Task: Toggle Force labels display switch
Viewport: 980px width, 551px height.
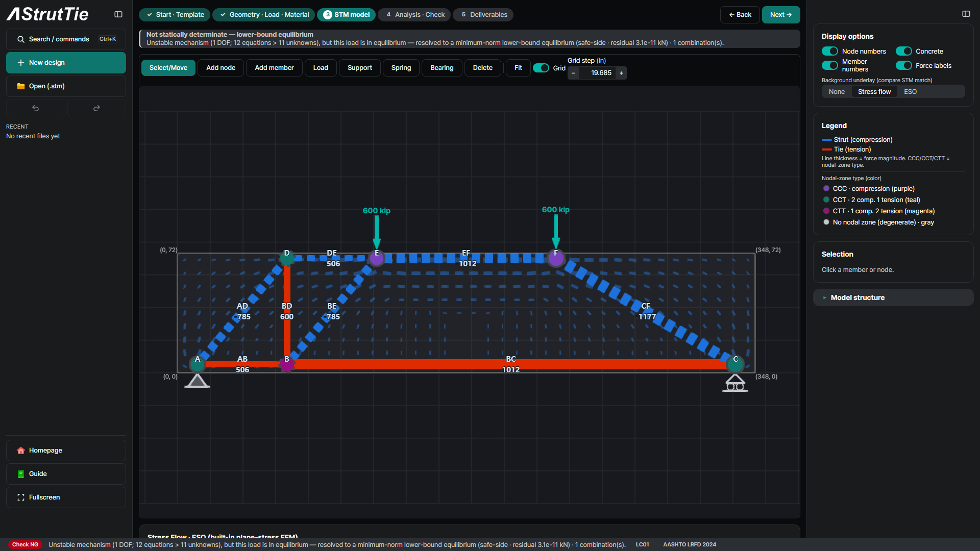Action: [904, 65]
